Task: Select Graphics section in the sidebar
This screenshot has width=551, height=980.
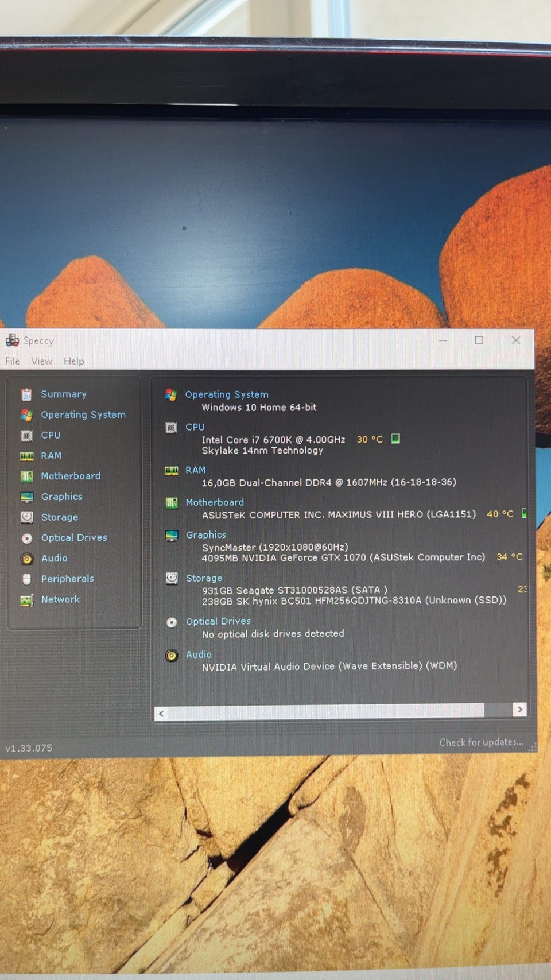Action: (61, 497)
